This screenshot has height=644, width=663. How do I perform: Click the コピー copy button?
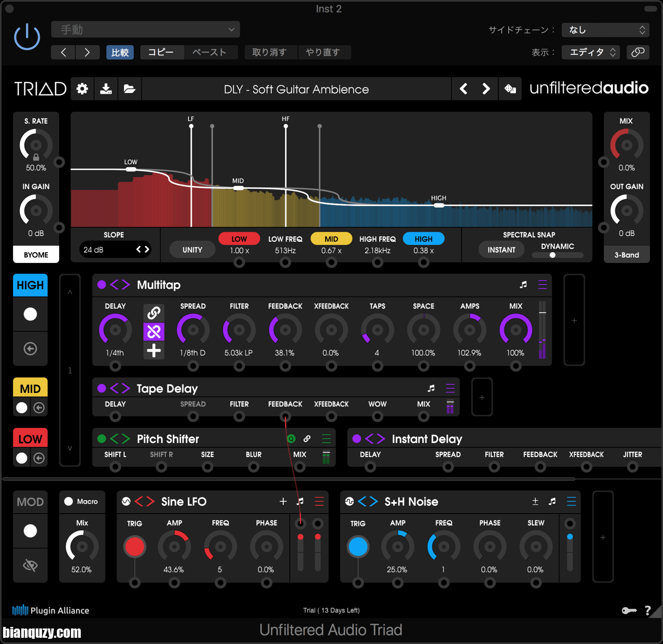click(161, 52)
